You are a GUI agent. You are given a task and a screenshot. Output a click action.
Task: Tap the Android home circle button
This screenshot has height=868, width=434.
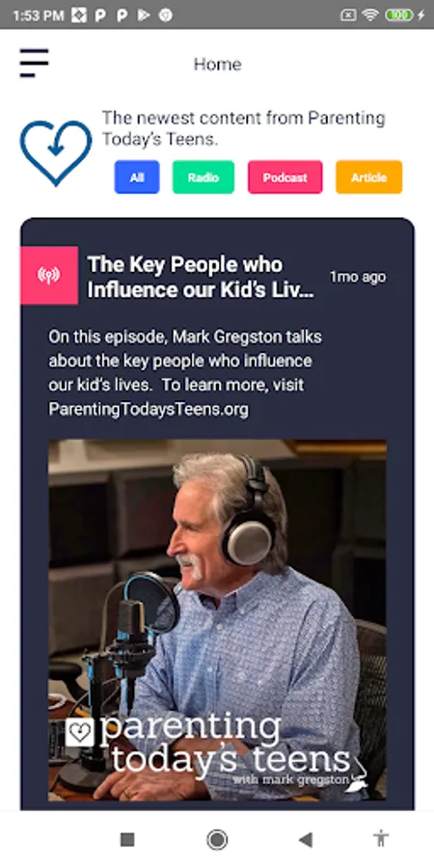pyautogui.click(x=217, y=840)
